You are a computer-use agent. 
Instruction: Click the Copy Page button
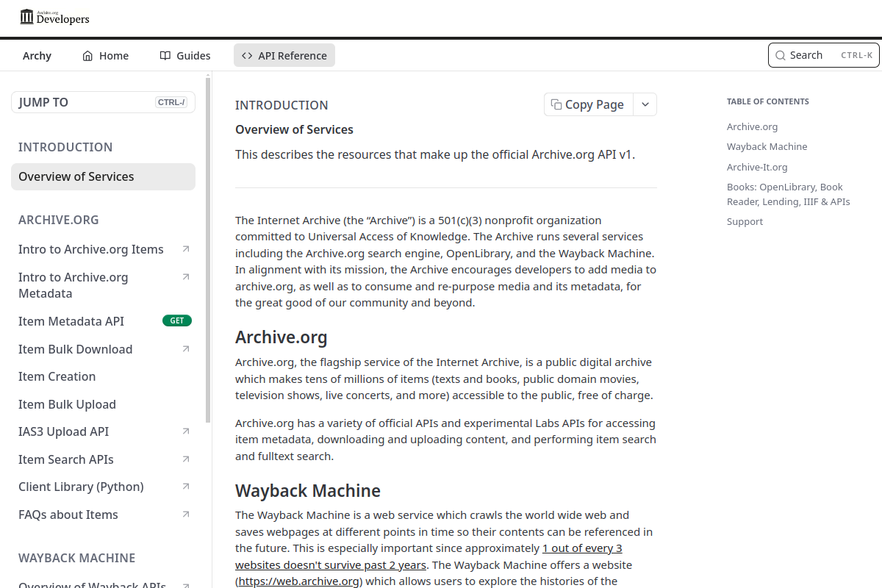(589, 104)
